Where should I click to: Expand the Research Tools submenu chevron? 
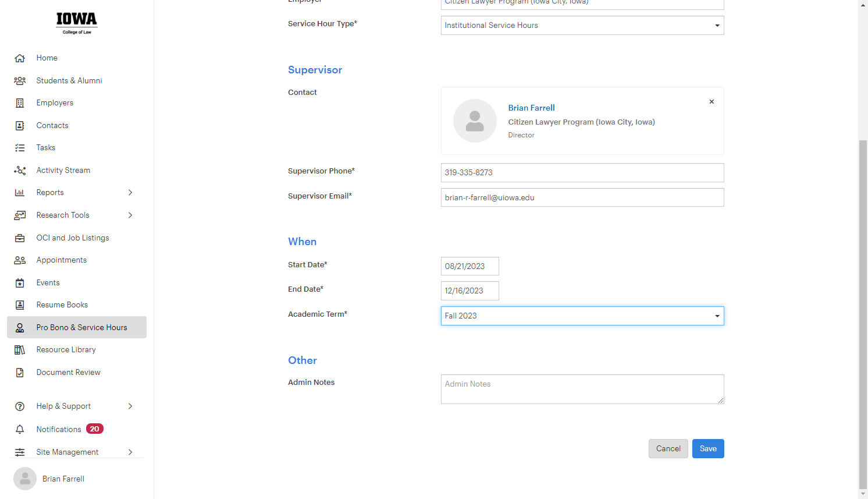130,215
